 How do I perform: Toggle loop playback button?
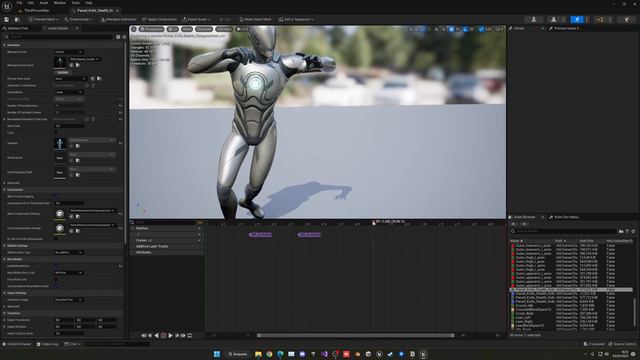189,336
